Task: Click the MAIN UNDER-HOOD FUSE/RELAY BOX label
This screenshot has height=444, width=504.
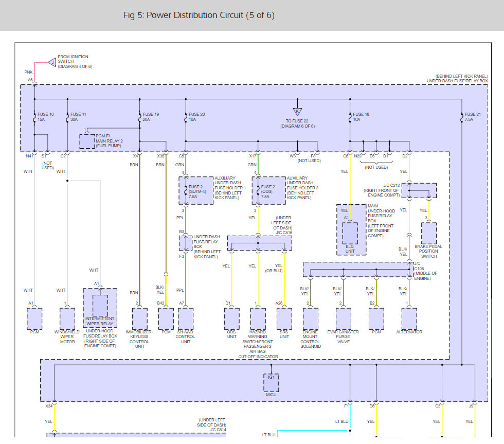Action: click(x=381, y=221)
